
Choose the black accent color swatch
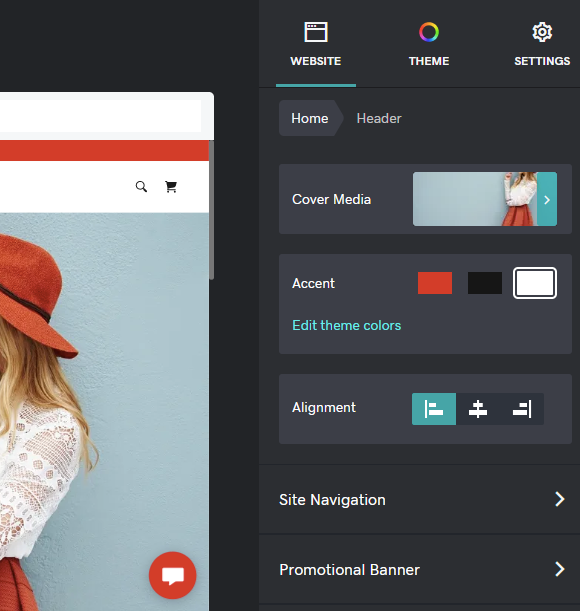click(x=485, y=283)
